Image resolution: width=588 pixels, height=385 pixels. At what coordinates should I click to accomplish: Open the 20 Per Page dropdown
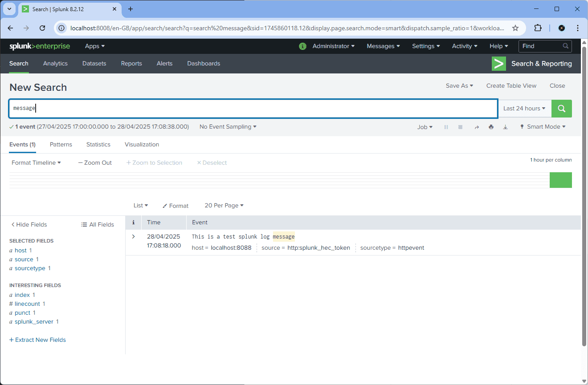pyautogui.click(x=224, y=206)
